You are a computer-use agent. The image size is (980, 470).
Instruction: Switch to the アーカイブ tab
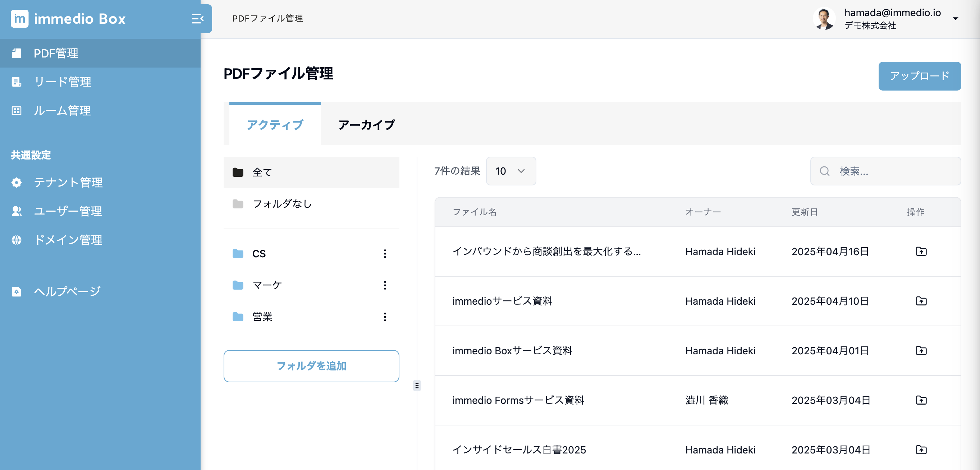(366, 125)
